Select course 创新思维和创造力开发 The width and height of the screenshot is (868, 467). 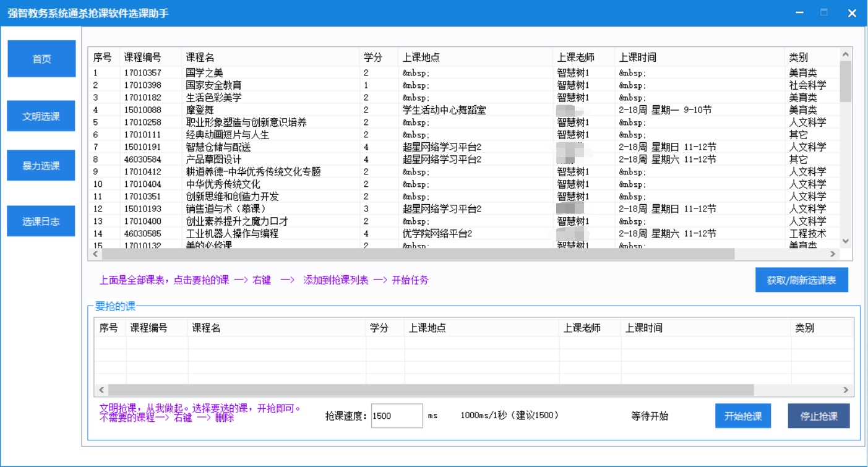(232, 197)
